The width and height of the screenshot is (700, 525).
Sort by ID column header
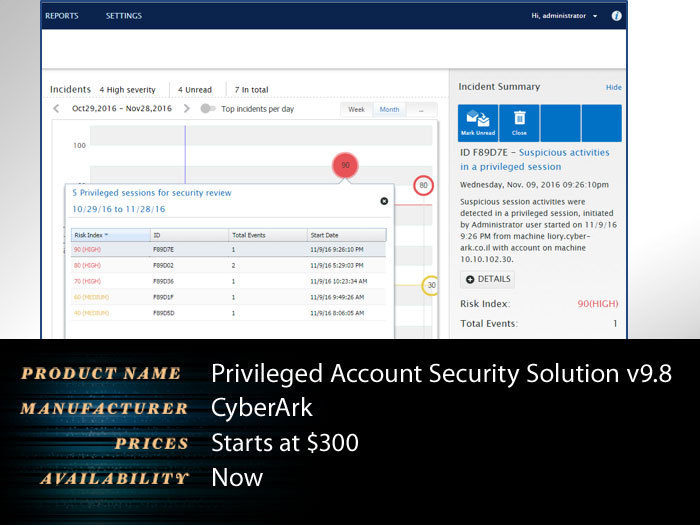pyautogui.click(x=189, y=235)
